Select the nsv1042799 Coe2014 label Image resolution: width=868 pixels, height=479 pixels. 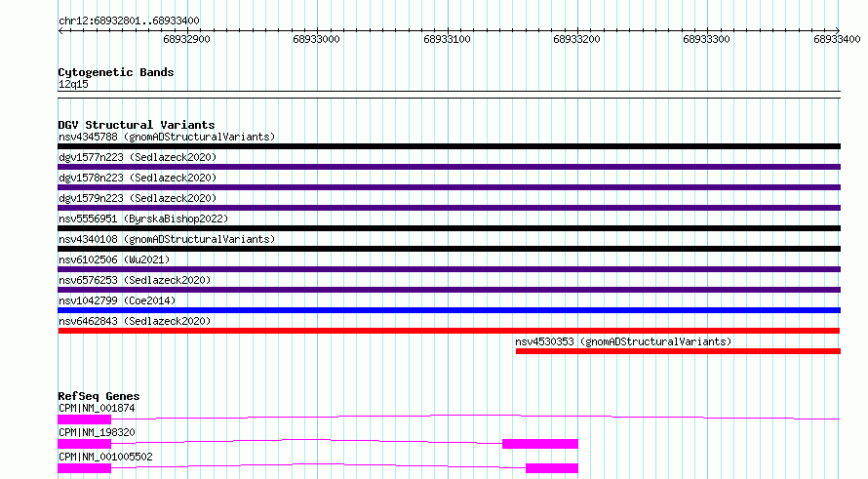pos(117,300)
